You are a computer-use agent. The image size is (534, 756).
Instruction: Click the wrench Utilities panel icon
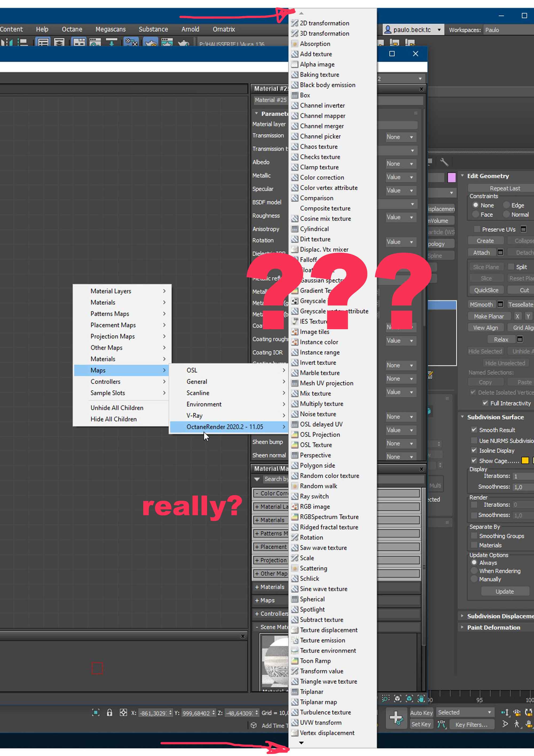point(444,162)
